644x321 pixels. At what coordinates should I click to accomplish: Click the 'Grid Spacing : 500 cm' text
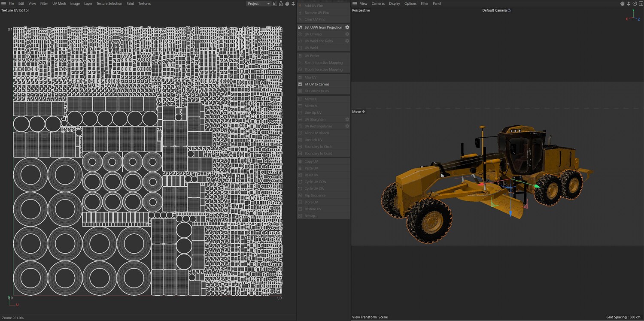(x=624, y=317)
